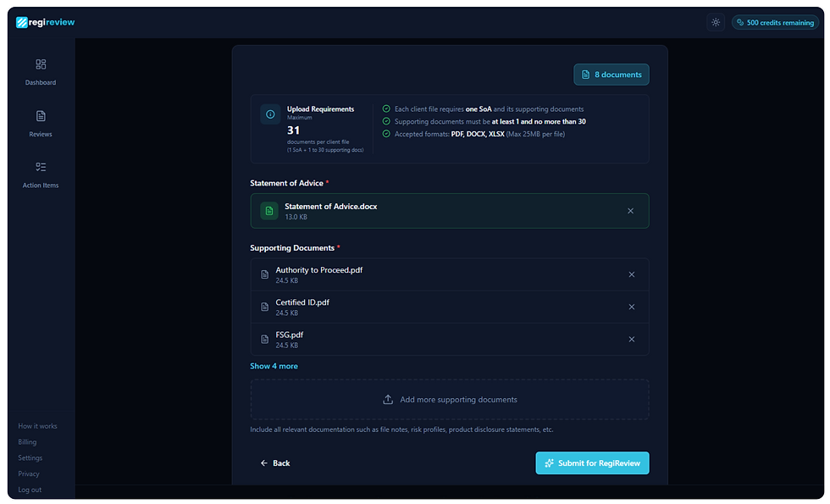Select Log out in sidebar
Image resolution: width=830 pixels, height=504 pixels.
[30, 490]
